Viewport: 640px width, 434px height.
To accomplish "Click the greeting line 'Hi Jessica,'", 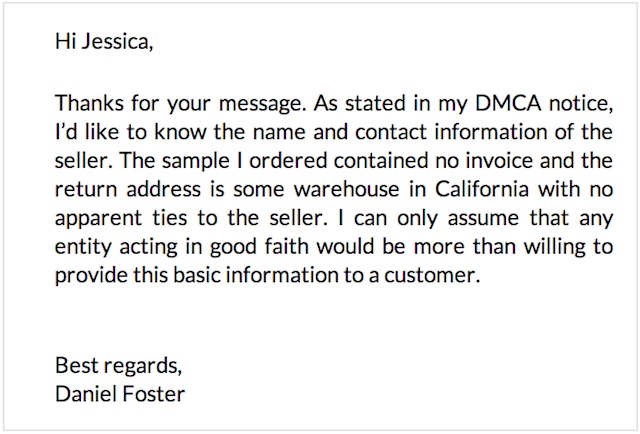I will pos(104,41).
